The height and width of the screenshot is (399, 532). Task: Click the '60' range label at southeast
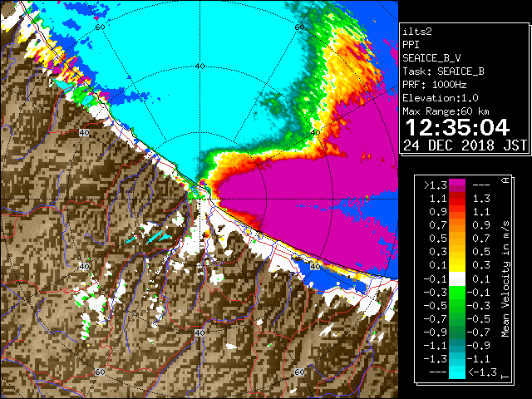(299, 372)
